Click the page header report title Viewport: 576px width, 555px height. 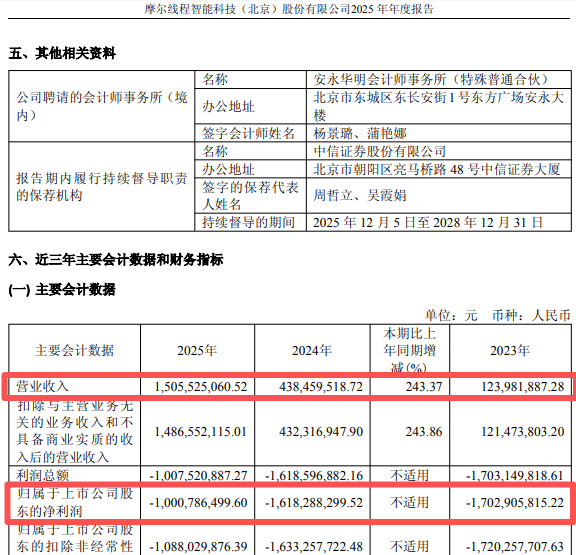pyautogui.click(x=289, y=9)
